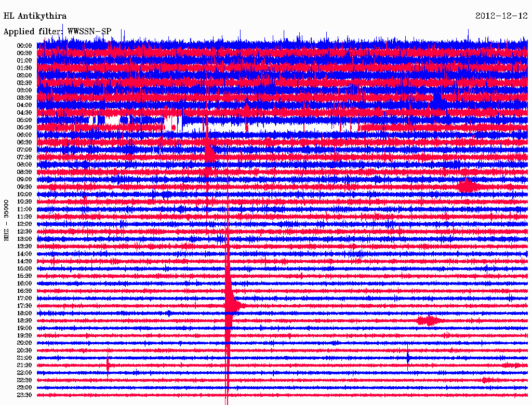Select the 21:30 time label

coord(24,366)
